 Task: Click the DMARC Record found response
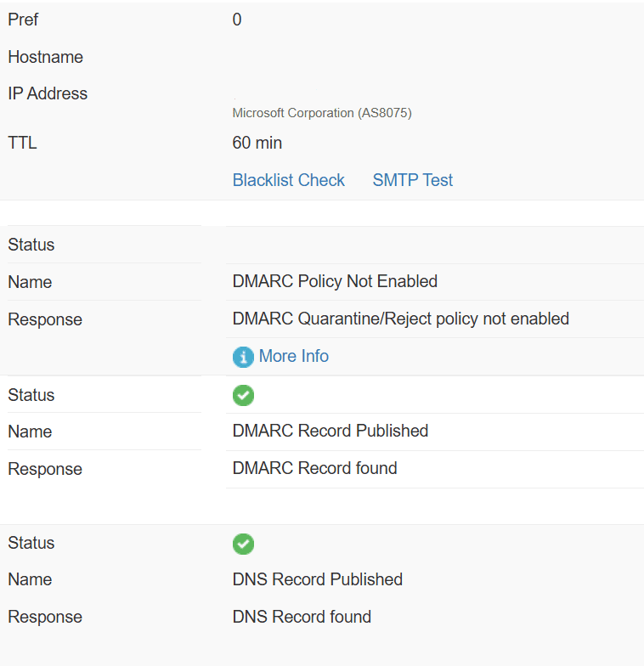coord(314,468)
